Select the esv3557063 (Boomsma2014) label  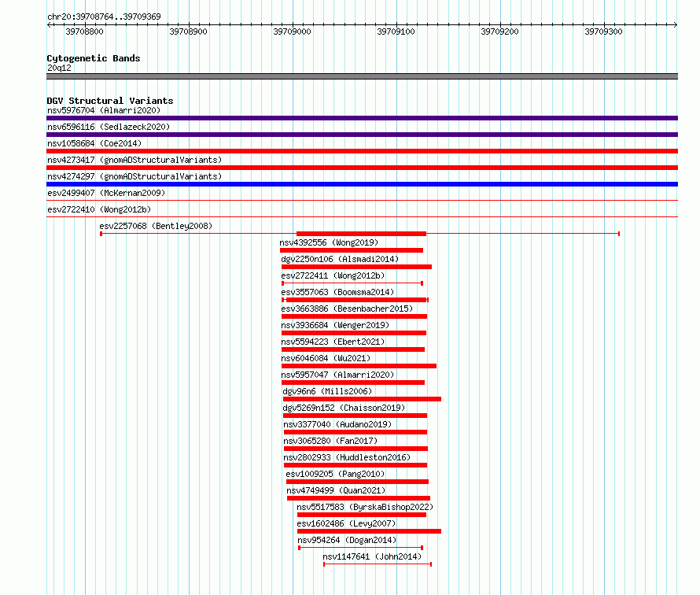337,292
